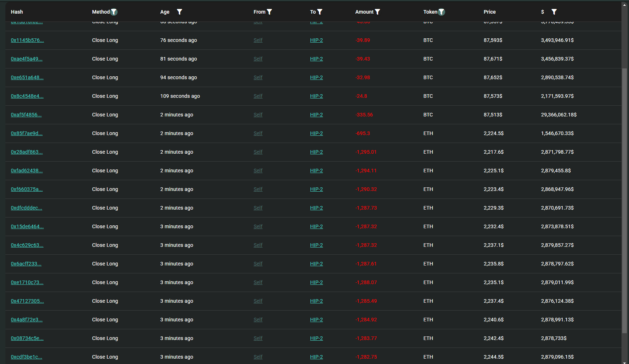Click the scrollbar up arrow
629x364 pixels.
click(x=625, y=5)
